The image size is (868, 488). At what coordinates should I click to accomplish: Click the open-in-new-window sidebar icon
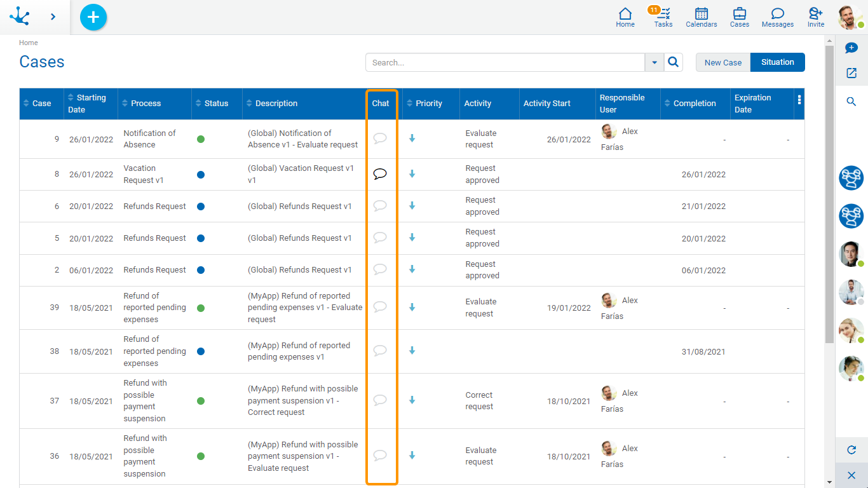coord(851,73)
